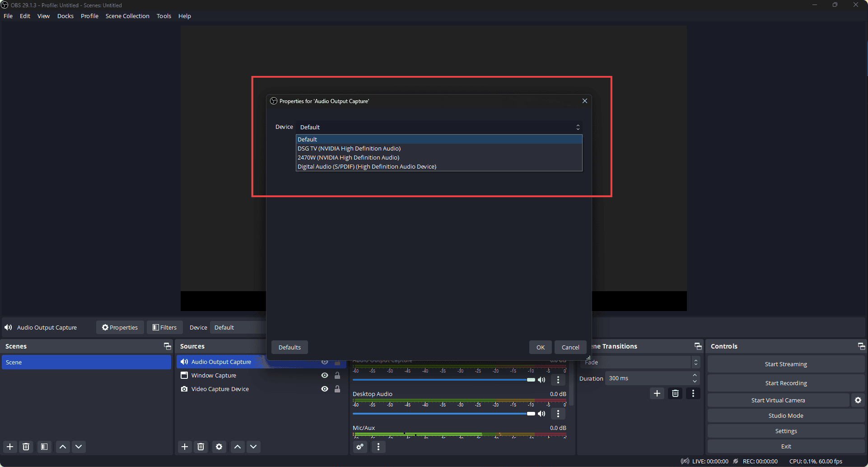The image size is (868, 467).
Task: Remove selected source with trash icon
Action: pyautogui.click(x=201, y=447)
